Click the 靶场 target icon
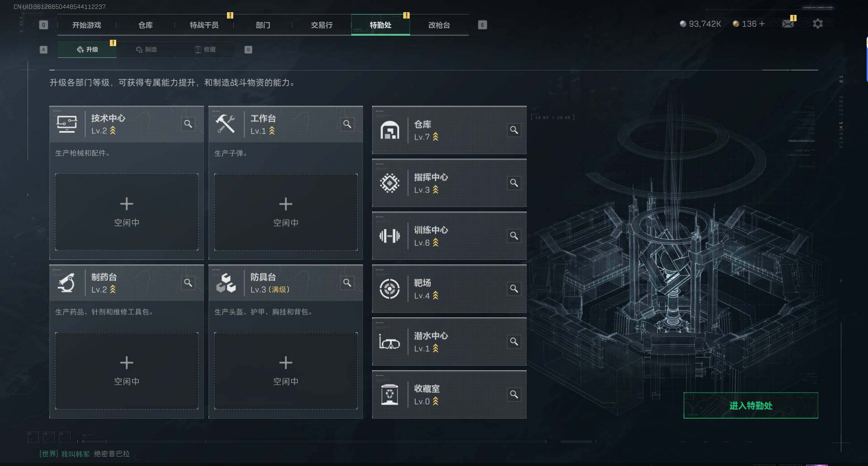 click(389, 289)
